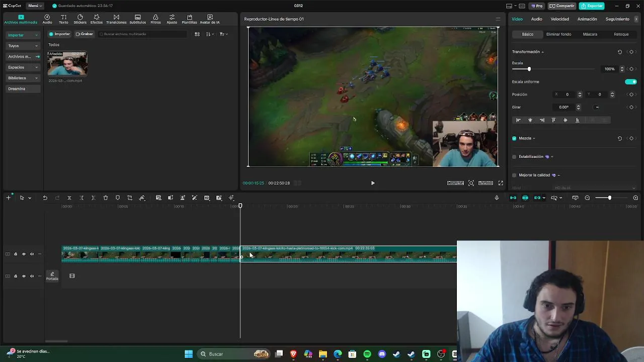This screenshot has width=644, height=362.
Task: Open the Ajuste panel
Action: 172,19
